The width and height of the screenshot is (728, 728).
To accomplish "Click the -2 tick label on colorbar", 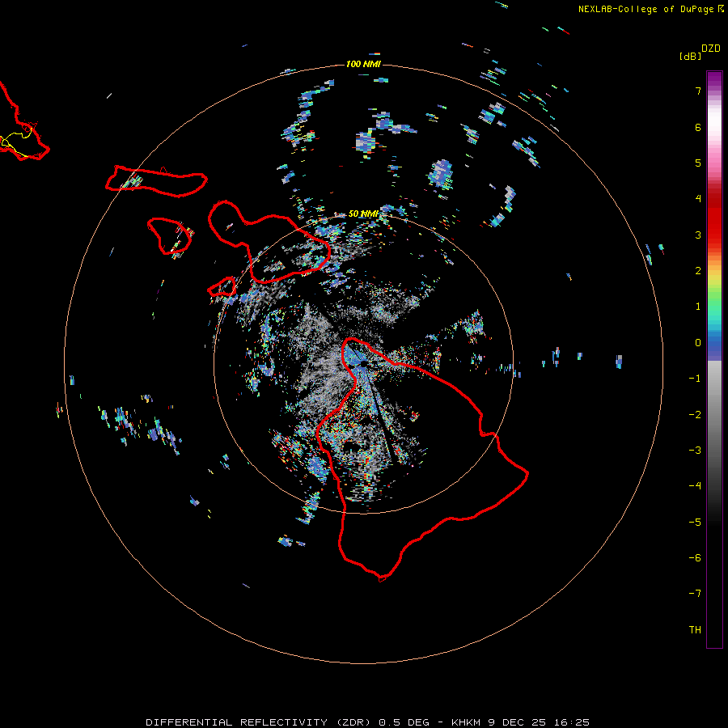I will pos(695,415).
